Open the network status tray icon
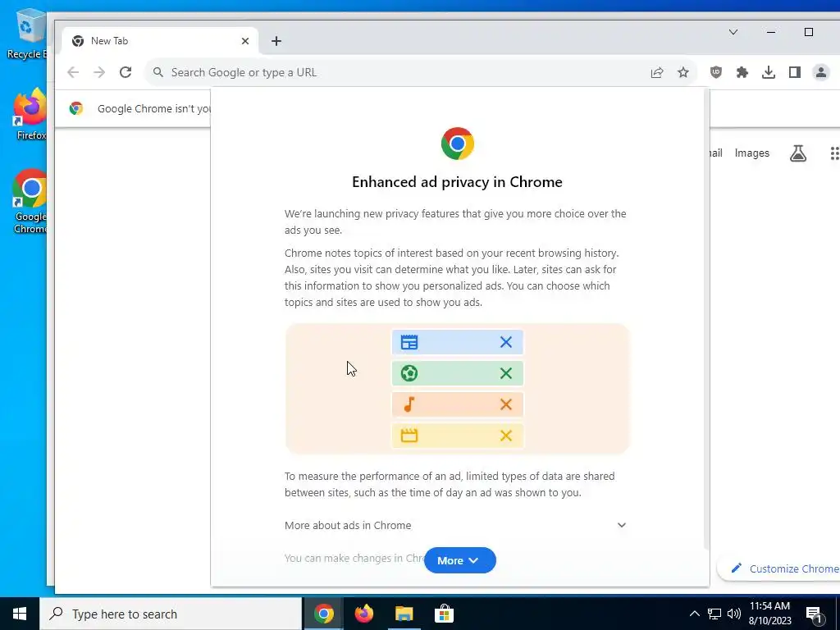This screenshot has height=630, width=840. pyautogui.click(x=714, y=614)
